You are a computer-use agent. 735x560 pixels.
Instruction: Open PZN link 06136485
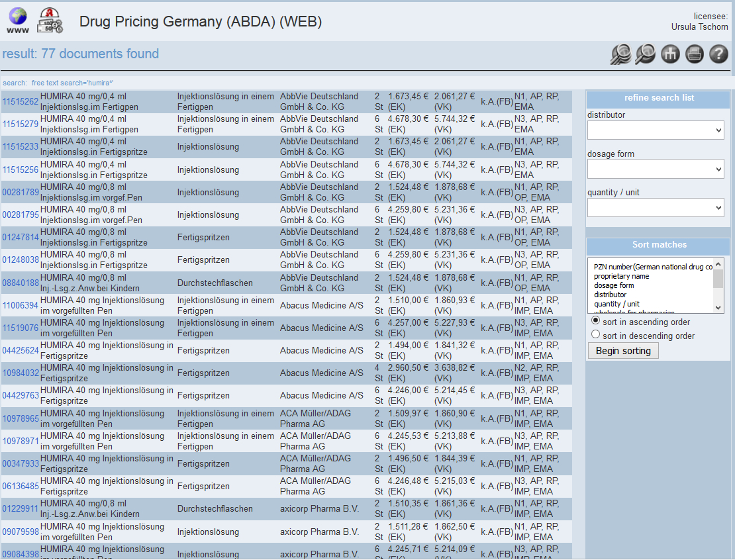tap(20, 486)
